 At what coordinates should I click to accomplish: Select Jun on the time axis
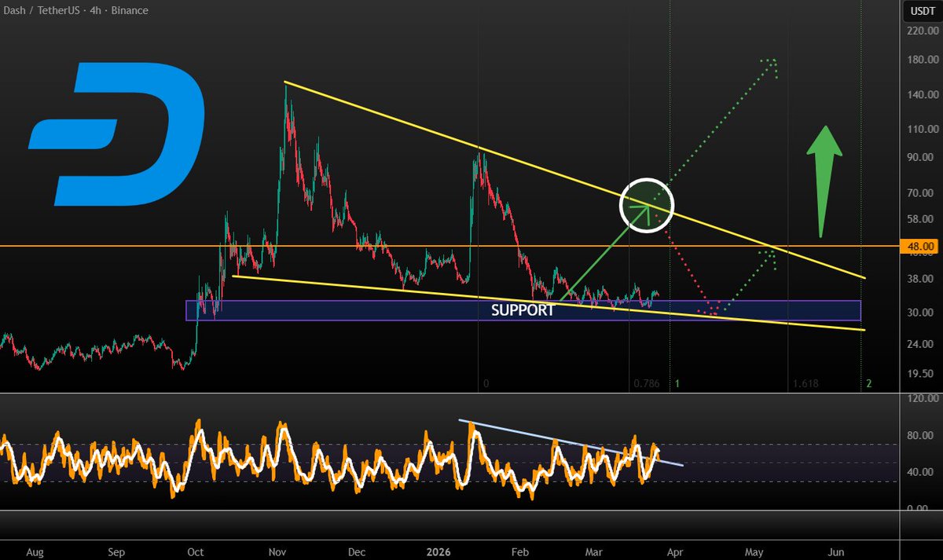[x=838, y=552]
